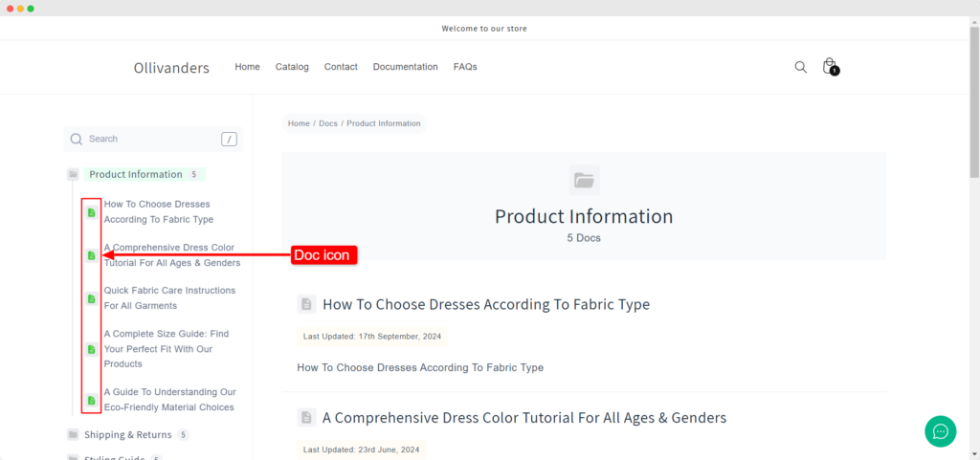
Task: Click the Last Updated 17th September, 2024 badge
Action: coord(372,337)
